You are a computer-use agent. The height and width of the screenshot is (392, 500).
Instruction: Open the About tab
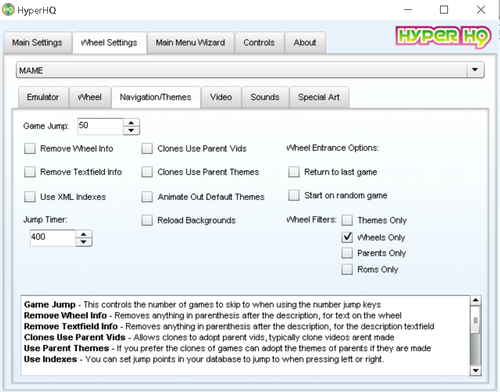(x=305, y=43)
